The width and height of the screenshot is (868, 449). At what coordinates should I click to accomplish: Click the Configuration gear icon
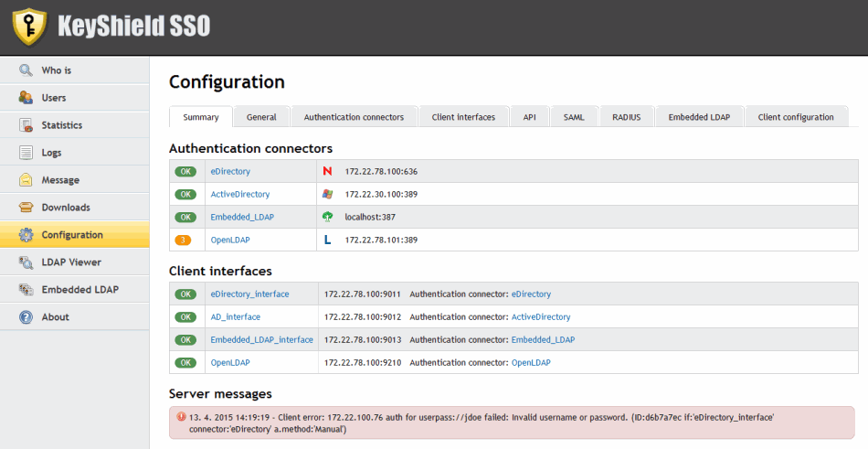point(26,234)
